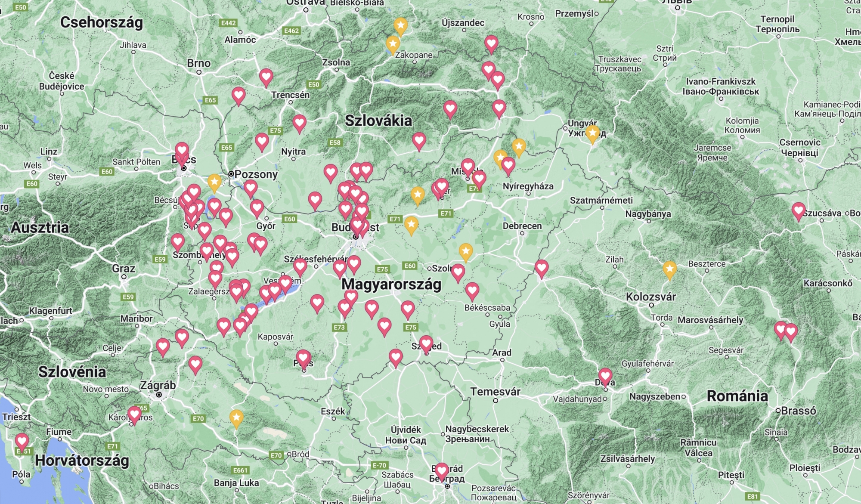Click the heart pin over Déva
The width and height of the screenshot is (861, 504).
coord(605,376)
